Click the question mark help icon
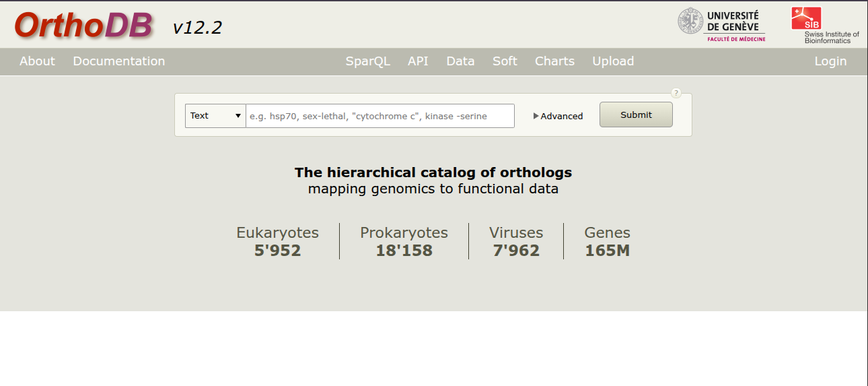This screenshot has height=386, width=868. point(676,93)
